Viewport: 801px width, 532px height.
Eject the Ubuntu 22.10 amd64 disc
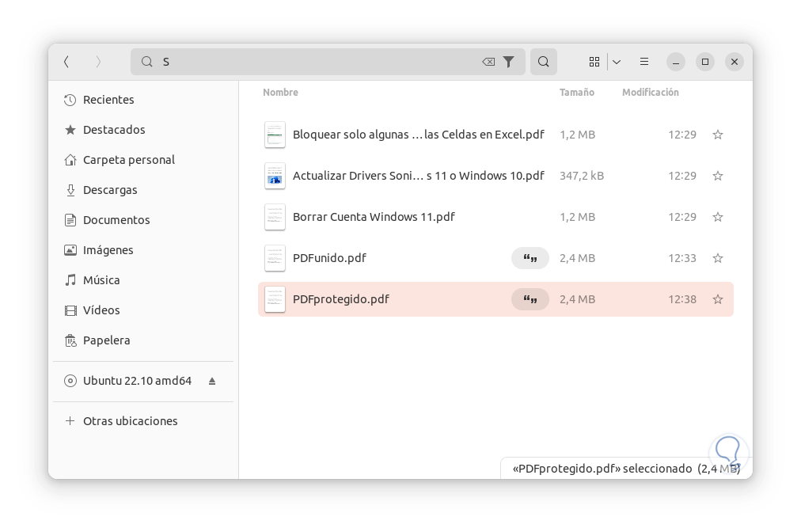tap(212, 381)
